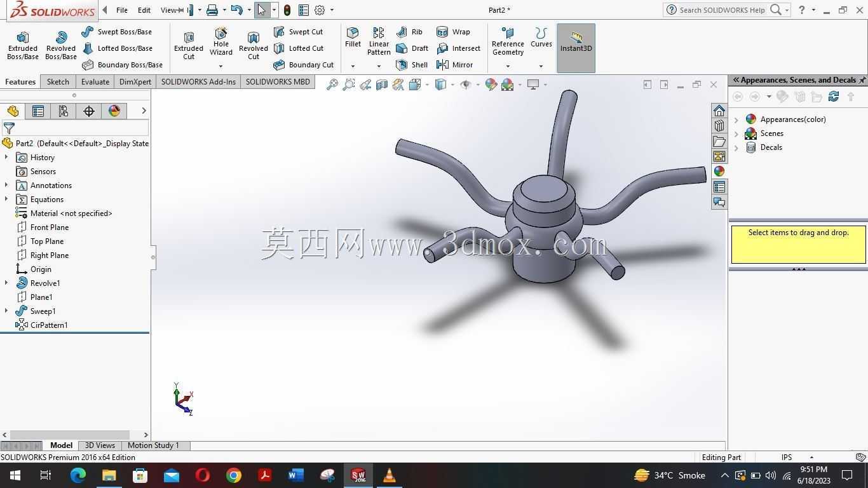This screenshot has width=868, height=488.
Task: Select the Revolved Cut tool
Action: pyautogui.click(x=254, y=46)
